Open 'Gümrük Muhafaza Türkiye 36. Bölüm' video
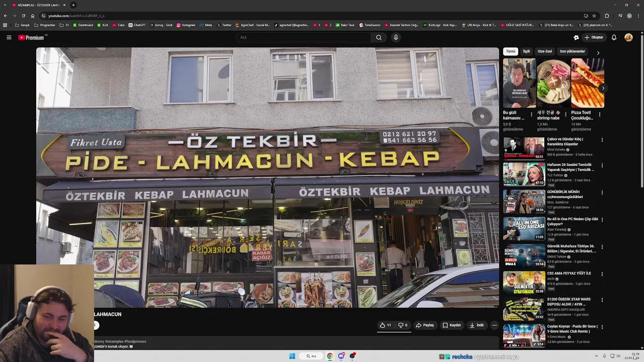Viewport: 644px width, 362px height. [x=572, y=249]
